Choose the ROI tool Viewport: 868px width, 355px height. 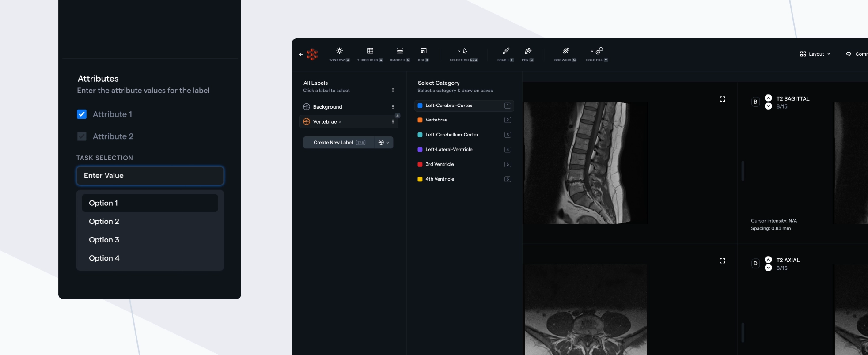click(423, 51)
